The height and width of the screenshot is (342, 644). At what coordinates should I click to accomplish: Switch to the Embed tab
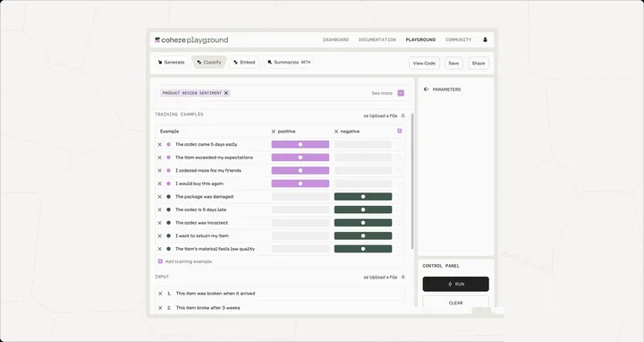[244, 63]
